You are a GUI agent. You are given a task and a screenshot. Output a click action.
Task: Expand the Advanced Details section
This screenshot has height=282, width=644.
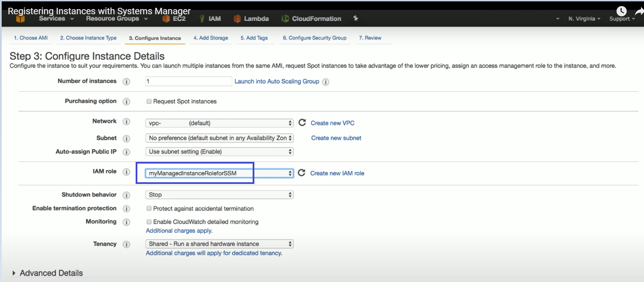pyautogui.click(x=14, y=273)
